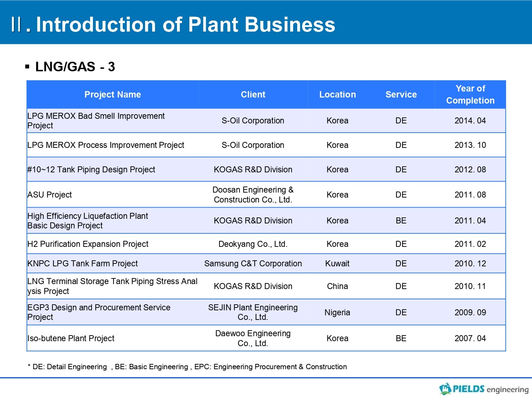Select the ASU Project cell

(x=113, y=195)
